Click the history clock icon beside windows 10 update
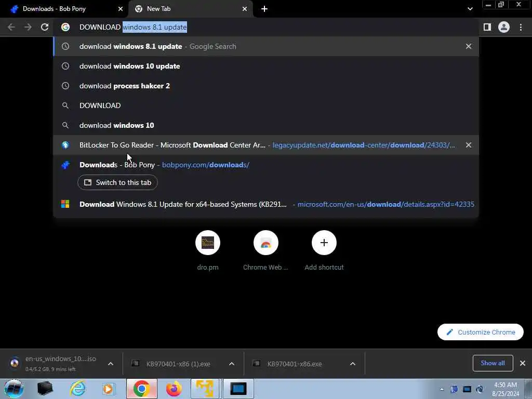Viewport: 532px width, 399px height. click(x=65, y=66)
